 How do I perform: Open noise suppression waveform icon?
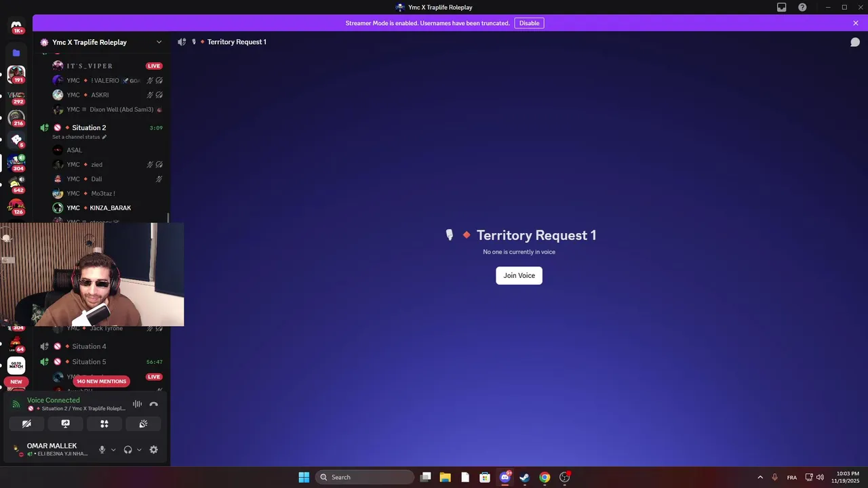137,404
